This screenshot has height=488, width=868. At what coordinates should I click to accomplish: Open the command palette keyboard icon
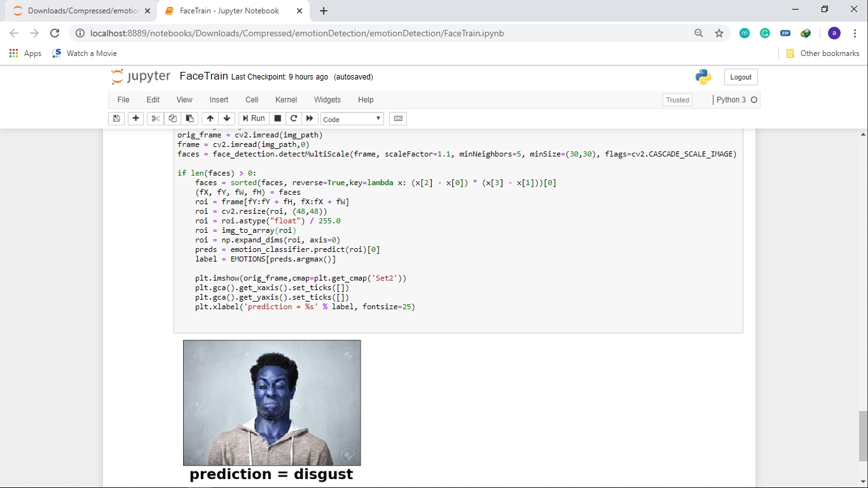click(x=398, y=118)
